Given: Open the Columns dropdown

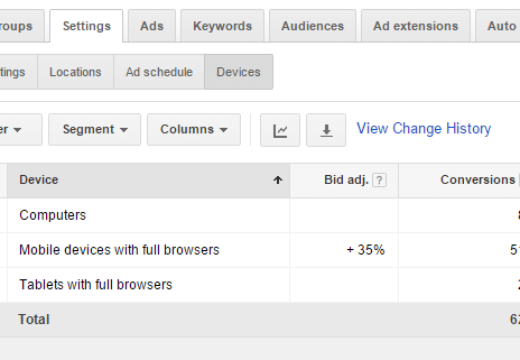Looking at the screenshot, I should point(194,130).
